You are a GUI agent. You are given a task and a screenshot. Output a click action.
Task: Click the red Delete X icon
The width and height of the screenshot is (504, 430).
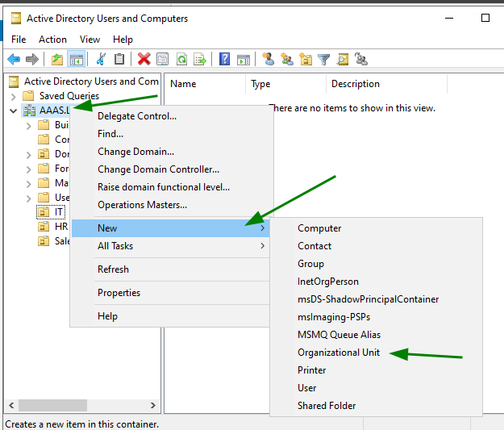click(144, 59)
